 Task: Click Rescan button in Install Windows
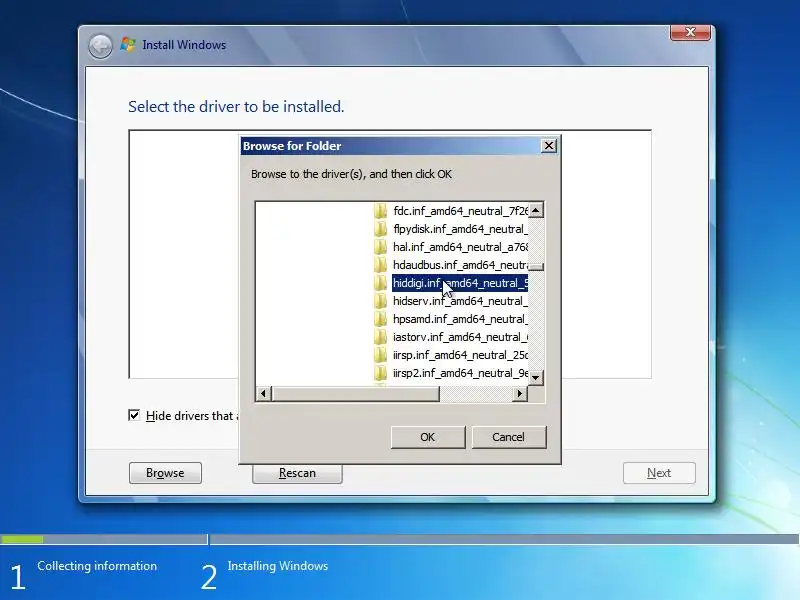[297, 473]
